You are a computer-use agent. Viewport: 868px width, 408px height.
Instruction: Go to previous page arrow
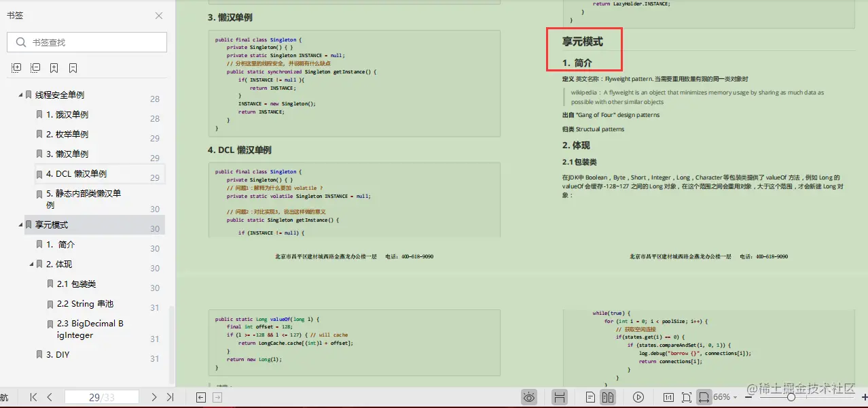50,397
